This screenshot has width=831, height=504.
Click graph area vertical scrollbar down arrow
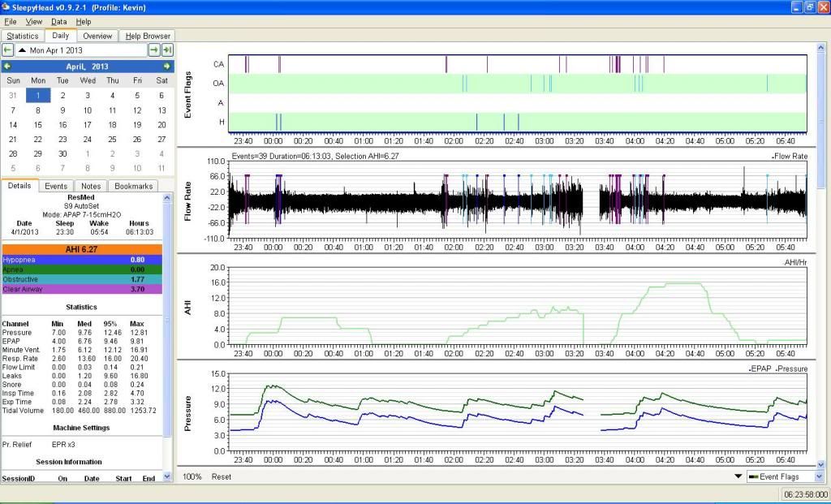coord(821,464)
